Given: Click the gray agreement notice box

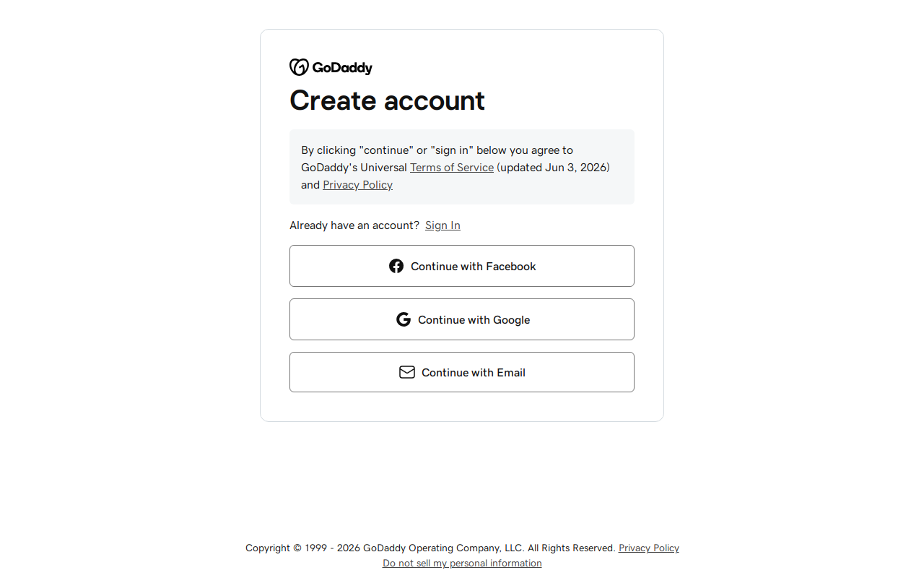Looking at the screenshot, I should click(x=462, y=167).
